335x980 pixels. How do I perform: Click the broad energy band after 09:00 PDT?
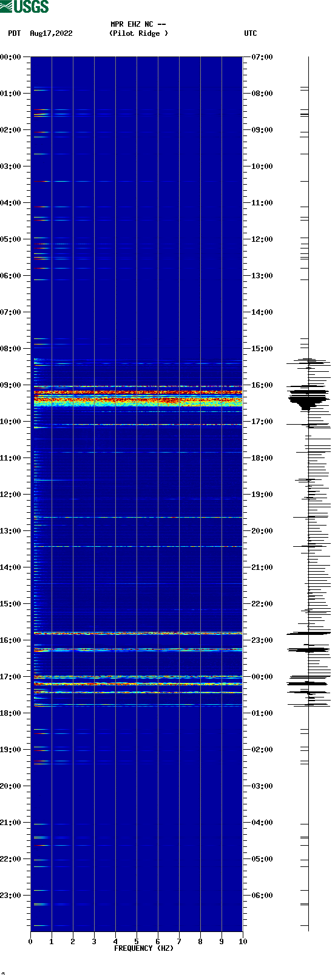point(138,400)
